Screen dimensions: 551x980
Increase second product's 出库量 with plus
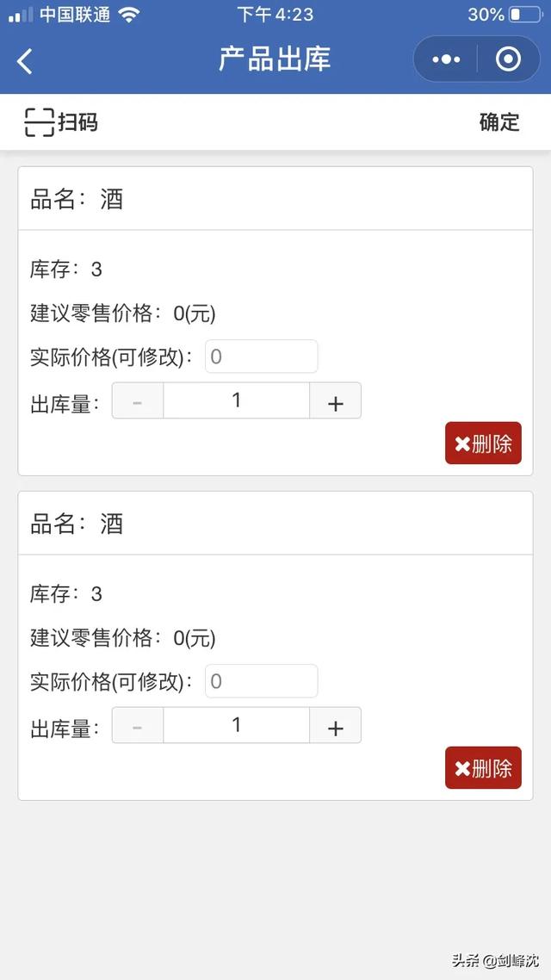pyautogui.click(x=335, y=726)
